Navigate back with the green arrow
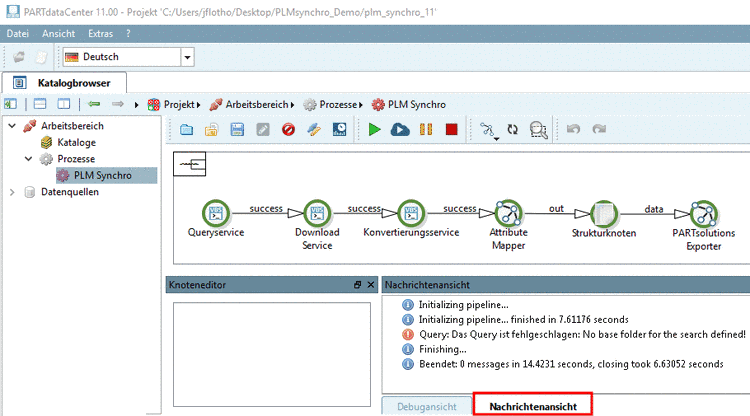 coord(94,104)
